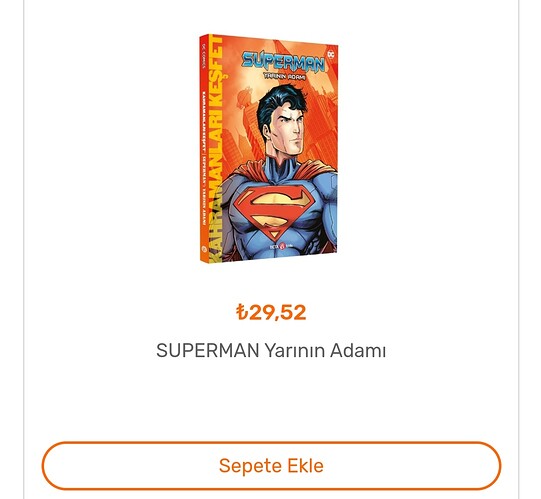Add Superman book to cart with Sepete Ekle
Screen dimensions: 541x499
271,465
